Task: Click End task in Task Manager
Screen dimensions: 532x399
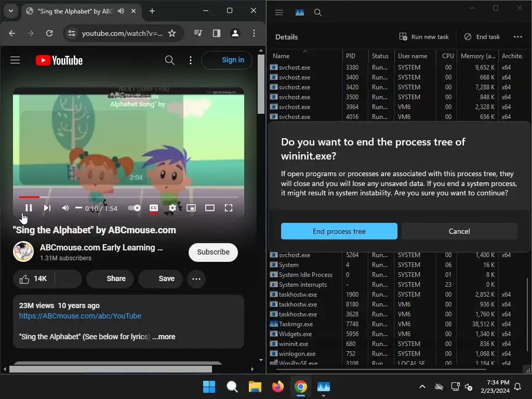Action: (482, 37)
